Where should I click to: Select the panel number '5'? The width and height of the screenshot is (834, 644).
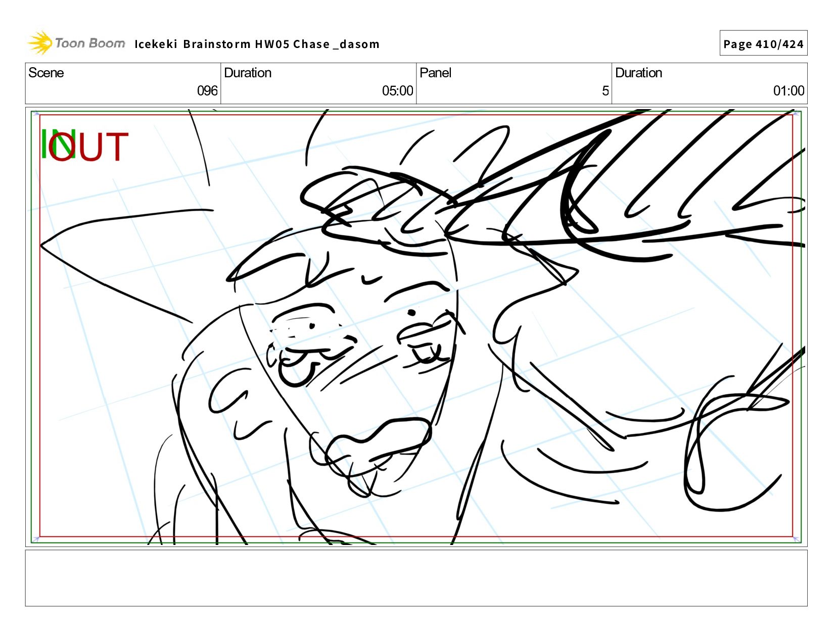pos(605,91)
